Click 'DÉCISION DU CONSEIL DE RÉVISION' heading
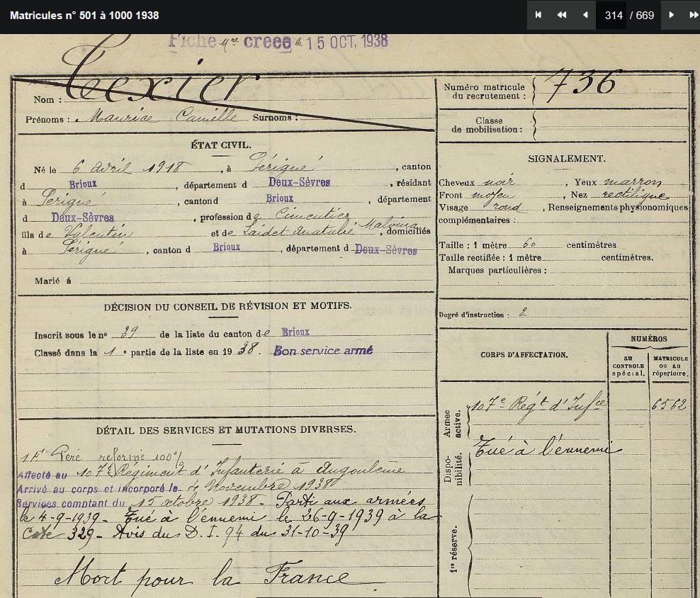This screenshot has height=598, width=700. point(227,307)
